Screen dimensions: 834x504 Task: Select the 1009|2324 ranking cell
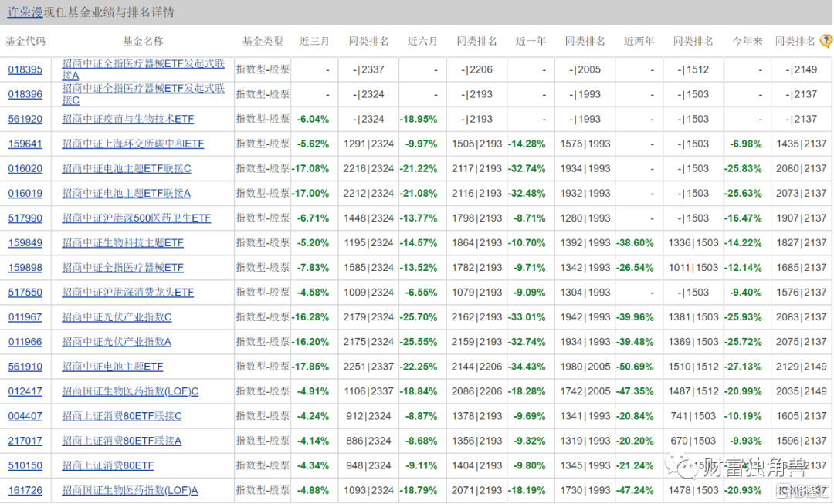tap(368, 293)
